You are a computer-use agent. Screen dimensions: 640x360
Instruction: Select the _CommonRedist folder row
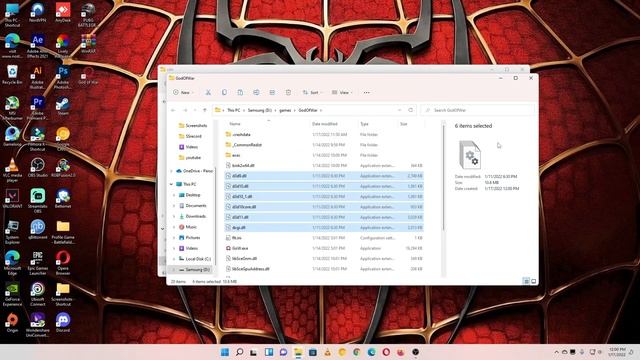[x=324, y=145]
